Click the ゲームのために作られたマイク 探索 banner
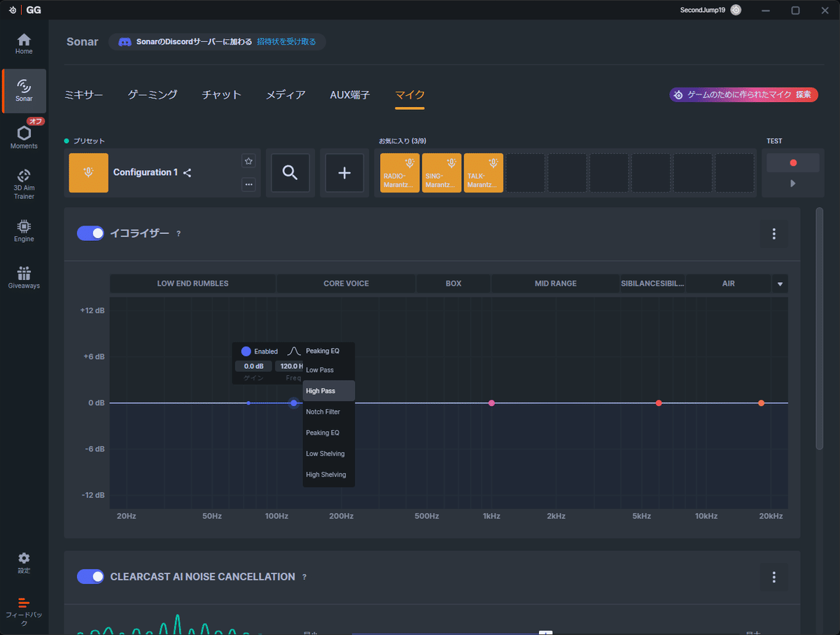The image size is (840, 635). tap(743, 95)
